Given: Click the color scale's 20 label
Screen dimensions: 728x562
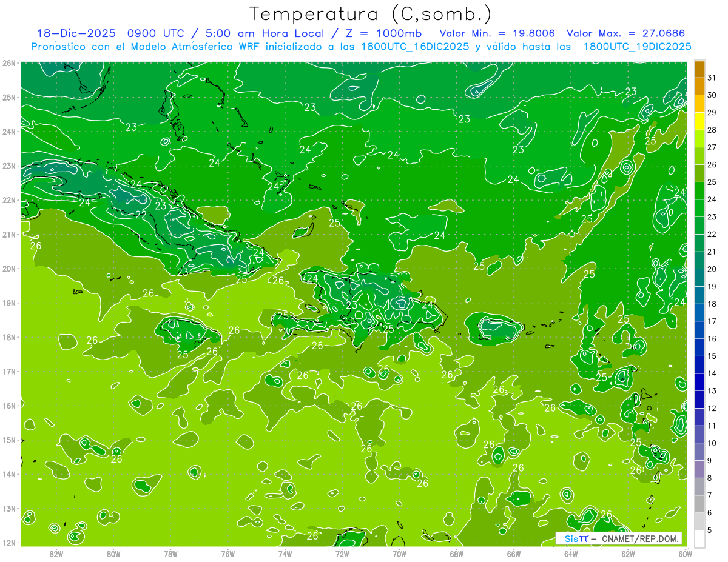Looking at the screenshot, I should pyautogui.click(x=712, y=269).
